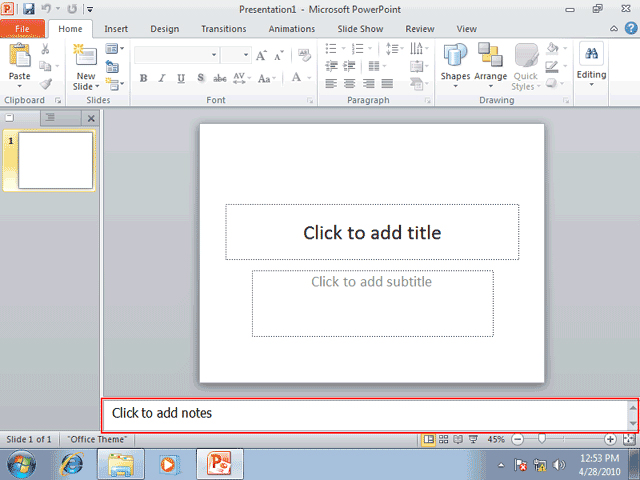Toggle Strikethrough formatting
This screenshot has width=640, height=480.
(220, 78)
